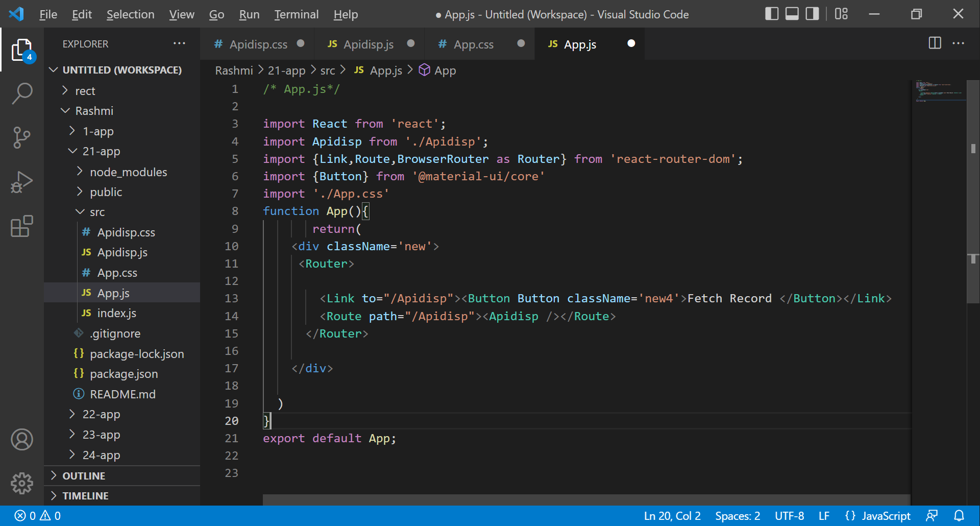Click the code minimap preview
The height and width of the screenshot is (526, 980).
pyautogui.click(x=939, y=91)
